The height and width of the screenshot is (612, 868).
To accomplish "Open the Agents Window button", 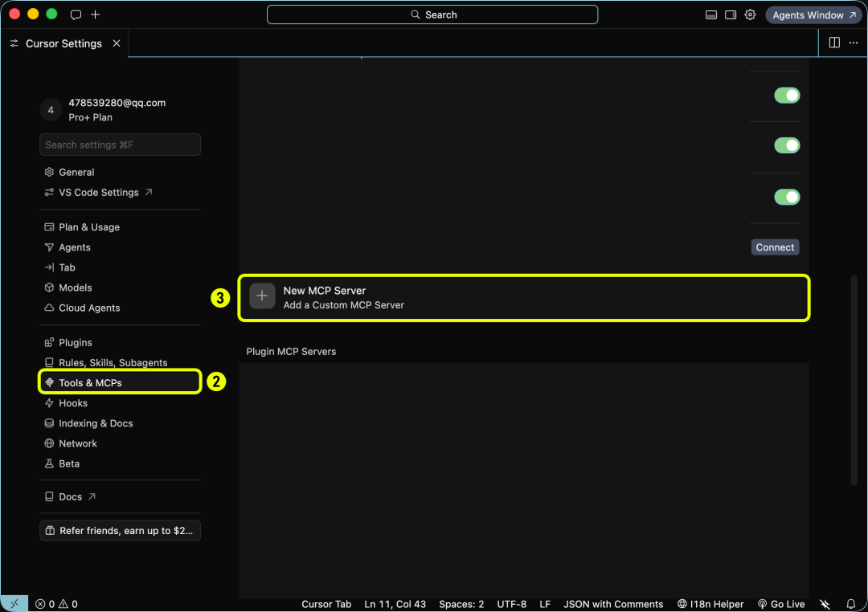I will click(813, 15).
